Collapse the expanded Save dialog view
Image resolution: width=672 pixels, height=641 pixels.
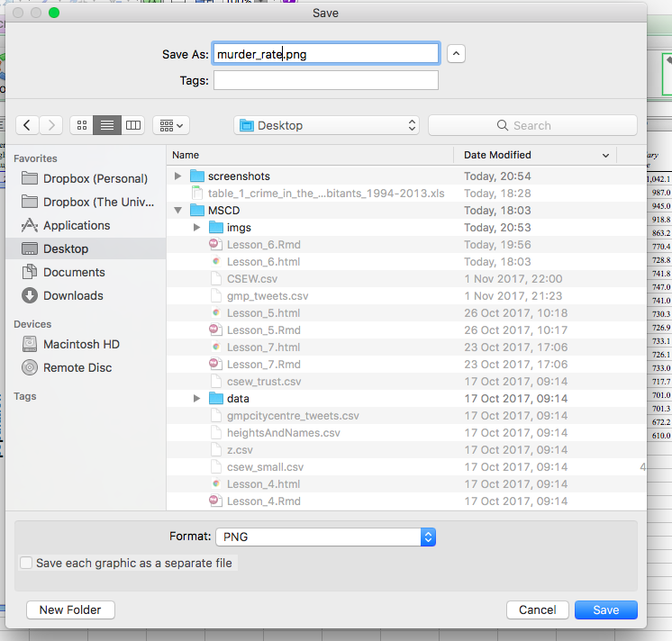click(x=457, y=54)
